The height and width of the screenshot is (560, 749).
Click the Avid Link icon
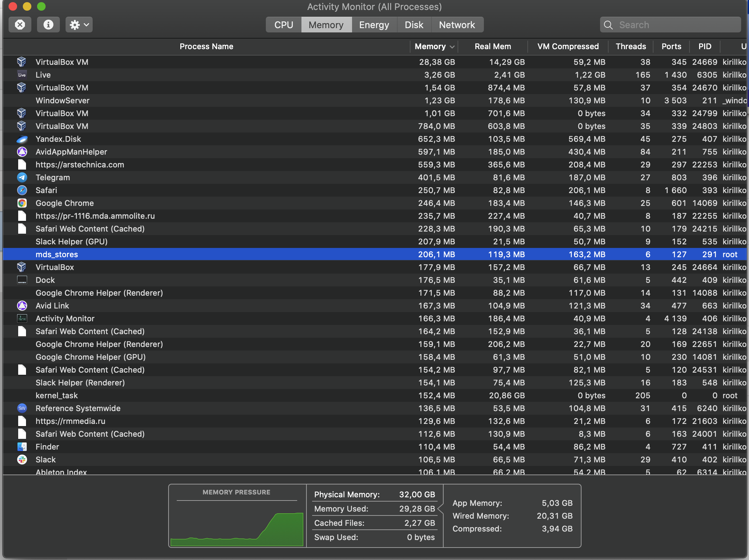[22, 306]
